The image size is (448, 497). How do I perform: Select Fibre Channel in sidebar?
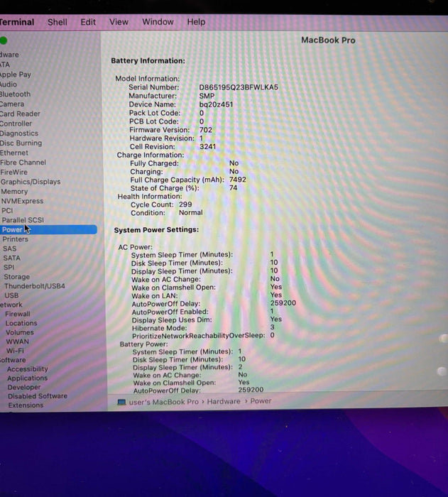23,163
